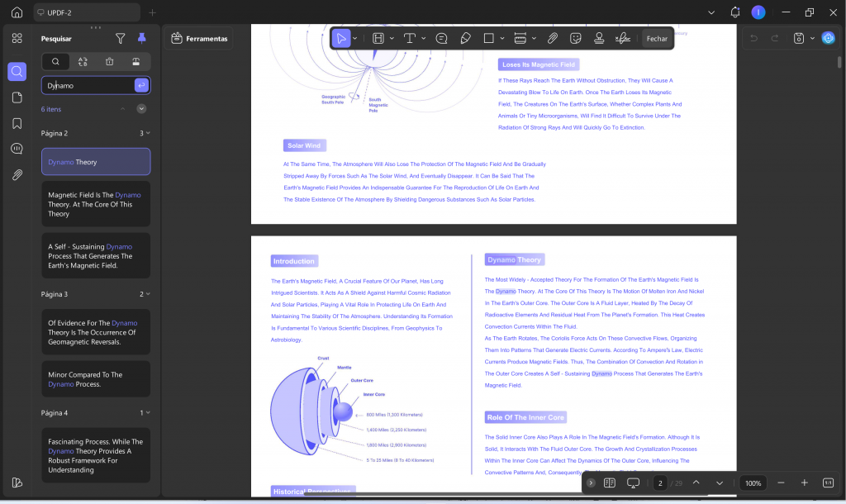Viewport: 846px width, 504px height.
Task: Collapse all results with the round chevron
Action: point(141,109)
